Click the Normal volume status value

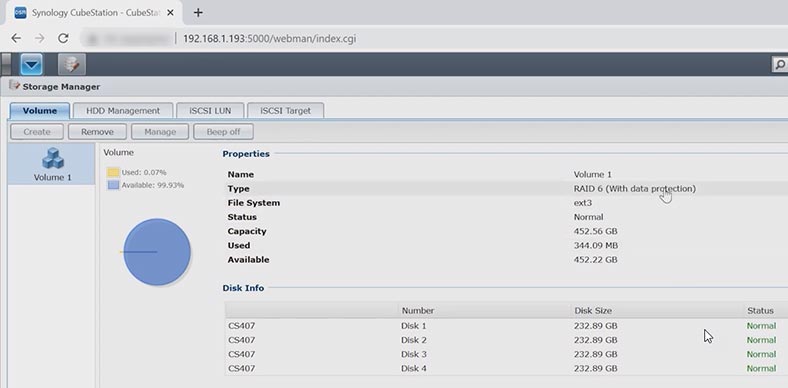(588, 217)
